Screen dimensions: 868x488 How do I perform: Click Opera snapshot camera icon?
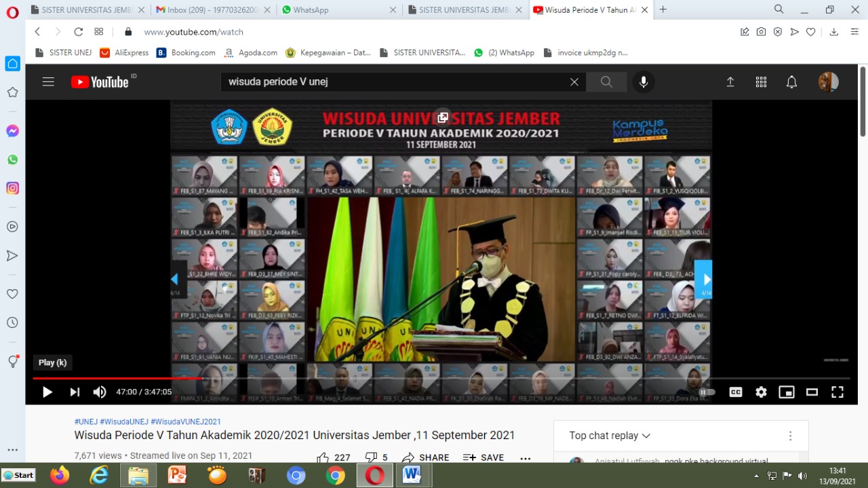pyautogui.click(x=762, y=32)
